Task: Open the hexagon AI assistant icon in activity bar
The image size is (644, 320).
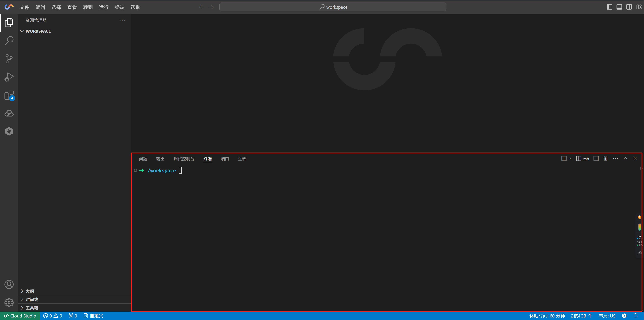Action: coord(9,131)
